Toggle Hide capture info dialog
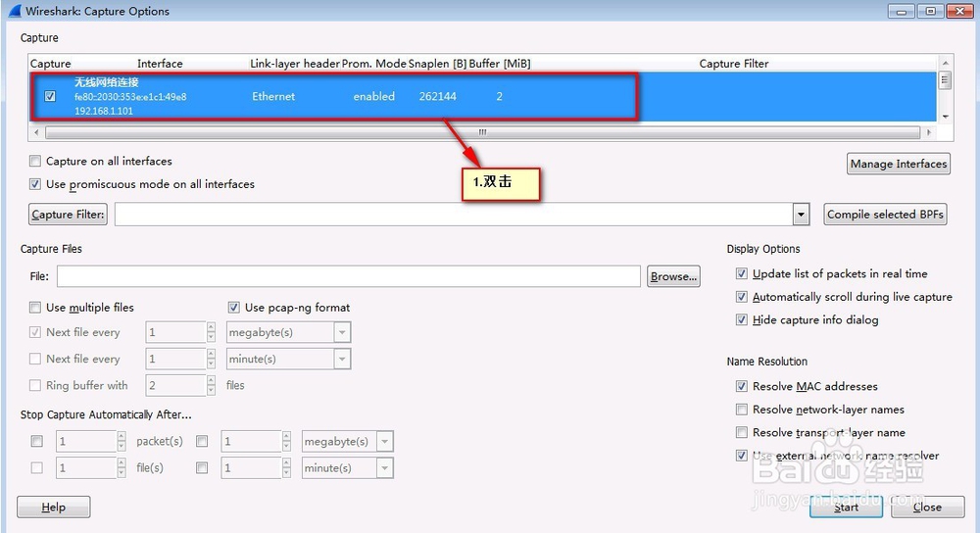 741,320
